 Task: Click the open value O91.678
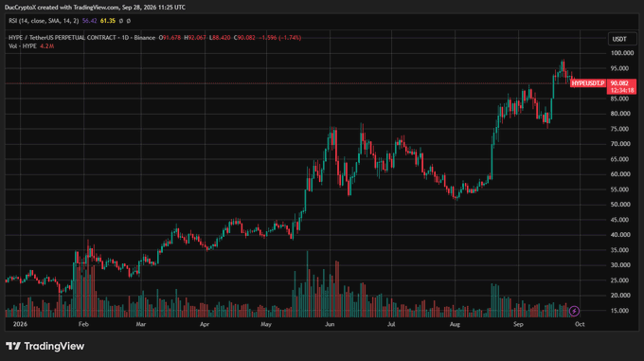[170, 37]
